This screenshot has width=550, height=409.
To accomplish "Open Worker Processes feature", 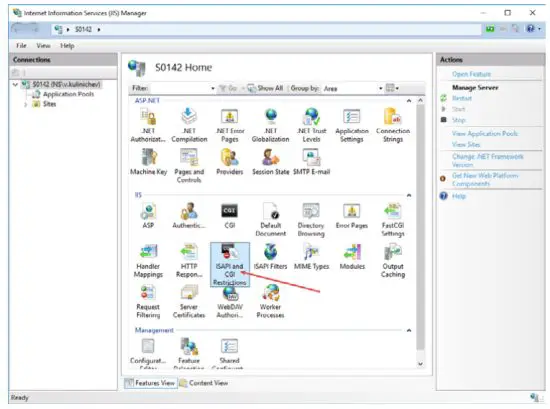I will coord(270,302).
